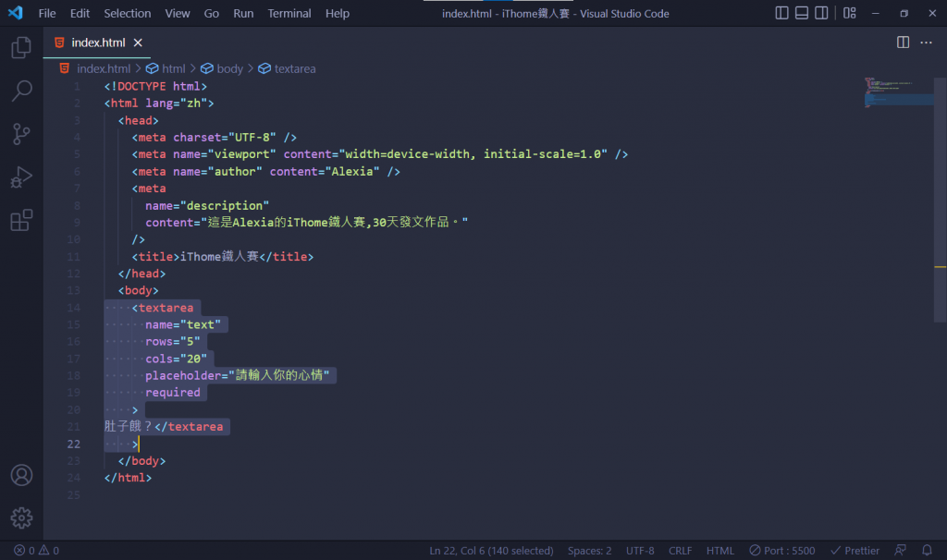
Task: Click the Prettier status item
Action: (x=855, y=551)
